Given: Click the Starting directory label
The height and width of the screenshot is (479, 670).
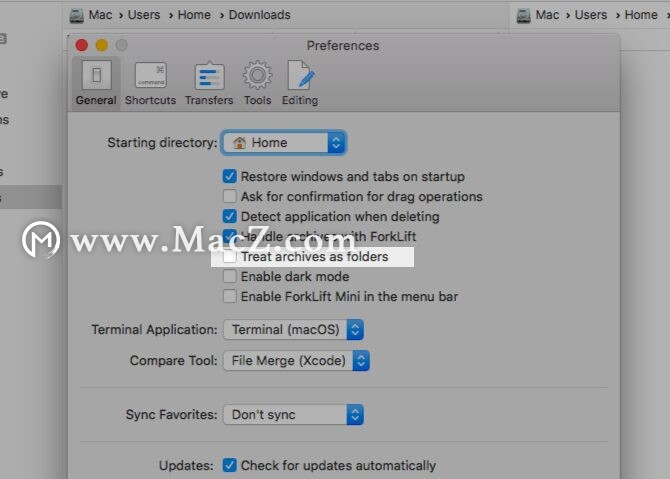Looking at the screenshot, I should click(x=162, y=143).
